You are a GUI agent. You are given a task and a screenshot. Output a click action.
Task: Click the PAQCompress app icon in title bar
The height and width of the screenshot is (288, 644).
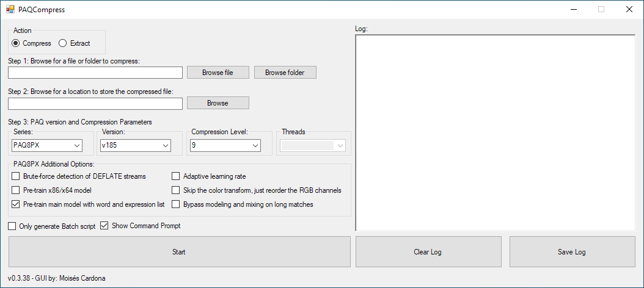tap(10, 9)
